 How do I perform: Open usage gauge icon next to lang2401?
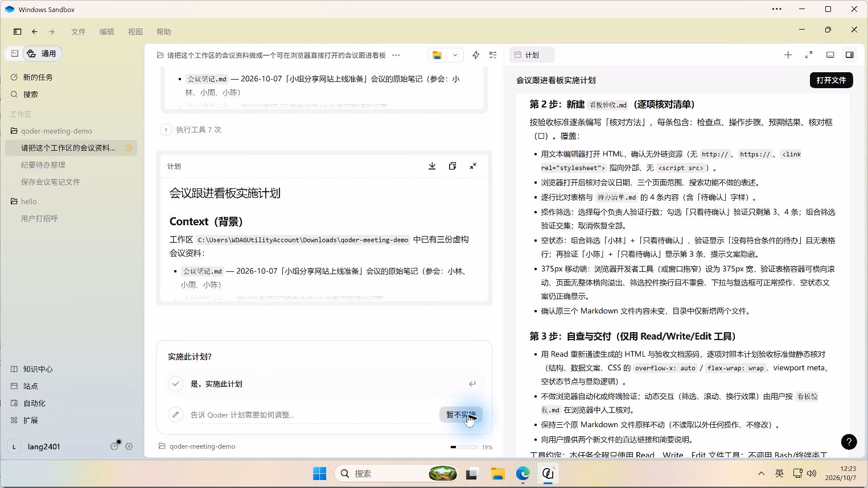click(x=115, y=446)
